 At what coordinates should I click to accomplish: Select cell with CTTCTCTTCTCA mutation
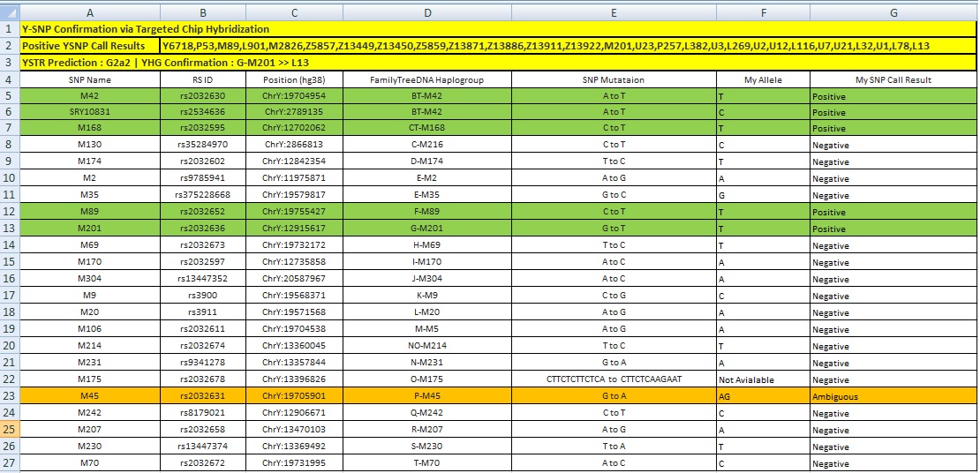pos(614,379)
